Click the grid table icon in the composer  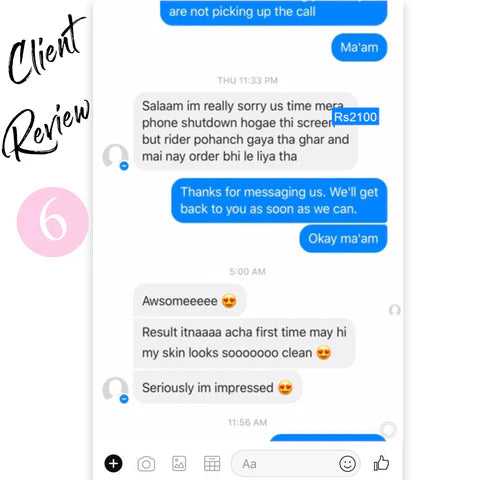pyautogui.click(x=212, y=463)
